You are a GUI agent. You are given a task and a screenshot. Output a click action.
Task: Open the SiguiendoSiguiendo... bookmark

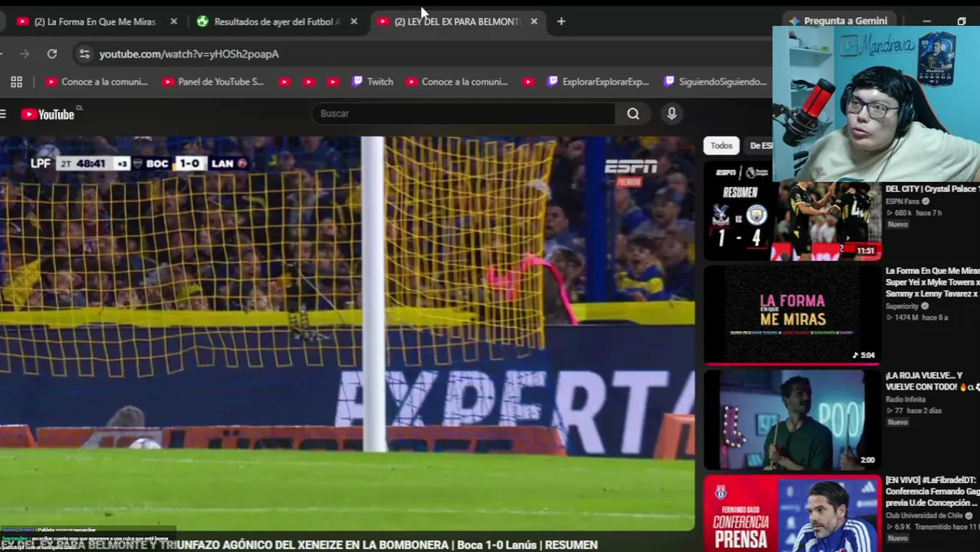pos(715,82)
